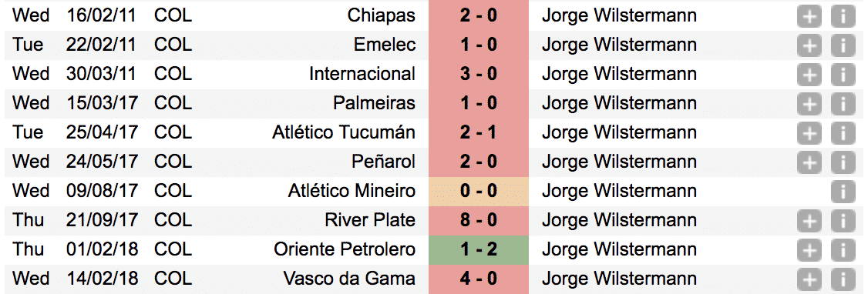Click COL competition label on Chiapas row

pyautogui.click(x=173, y=15)
